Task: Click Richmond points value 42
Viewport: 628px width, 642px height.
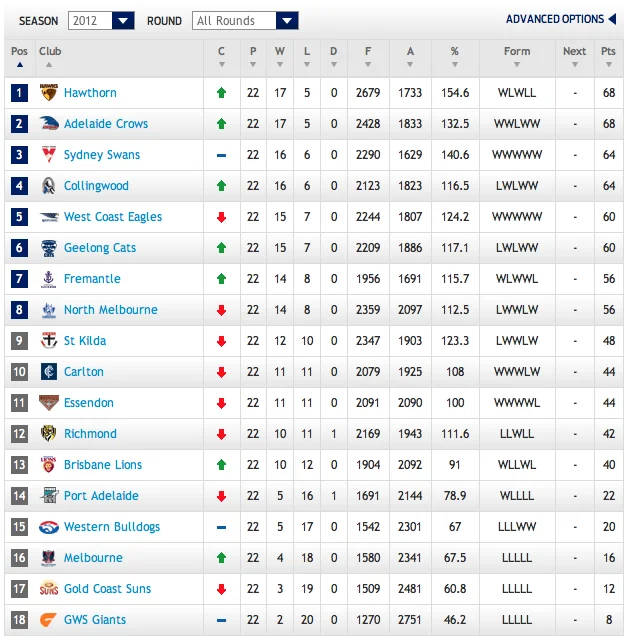Action: click(609, 434)
